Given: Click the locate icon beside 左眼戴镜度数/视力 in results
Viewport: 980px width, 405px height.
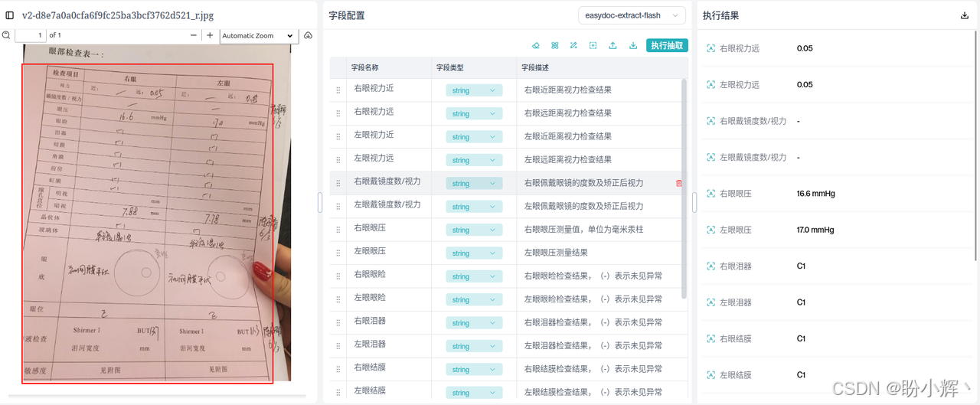Looking at the screenshot, I should pos(710,157).
